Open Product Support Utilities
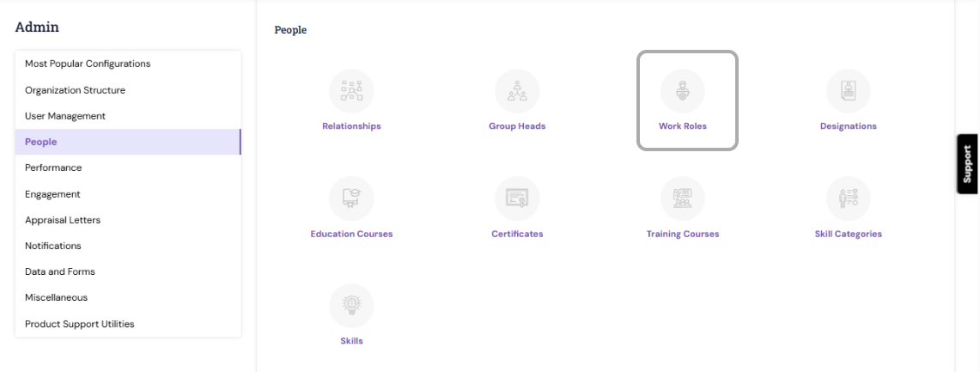980x372 pixels. pyautogui.click(x=127, y=324)
